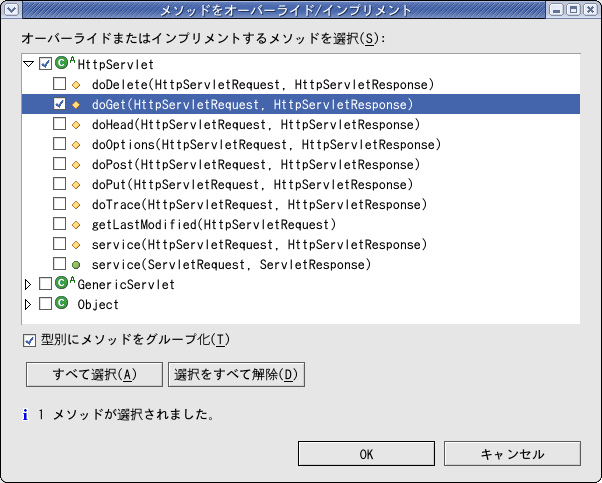Check the doDelete method checkbox
The image size is (602, 483).
pyautogui.click(x=59, y=83)
